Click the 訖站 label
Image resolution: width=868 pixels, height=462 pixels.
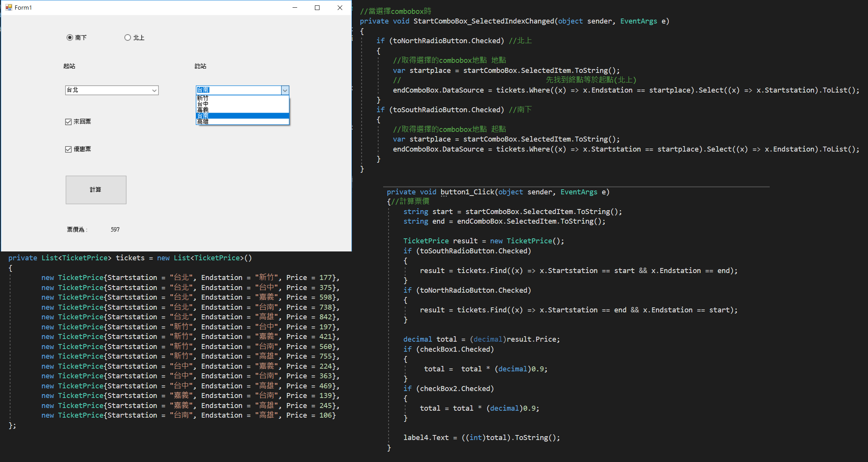click(200, 66)
